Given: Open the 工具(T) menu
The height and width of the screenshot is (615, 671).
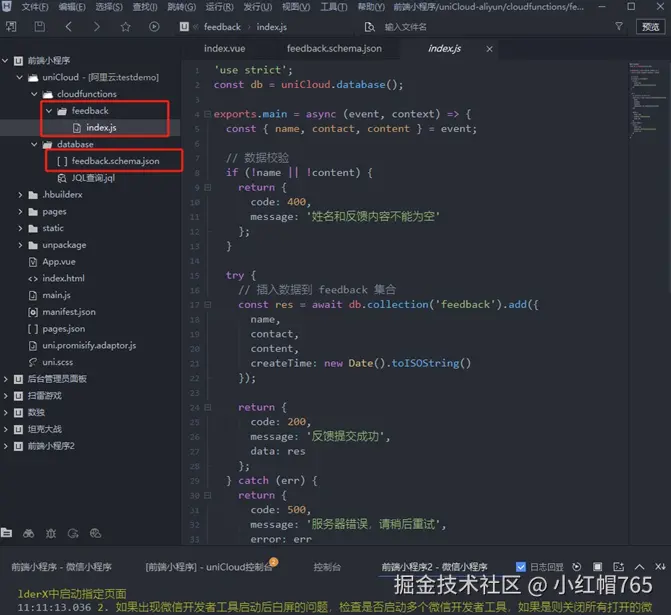Looking at the screenshot, I should click(x=334, y=7).
